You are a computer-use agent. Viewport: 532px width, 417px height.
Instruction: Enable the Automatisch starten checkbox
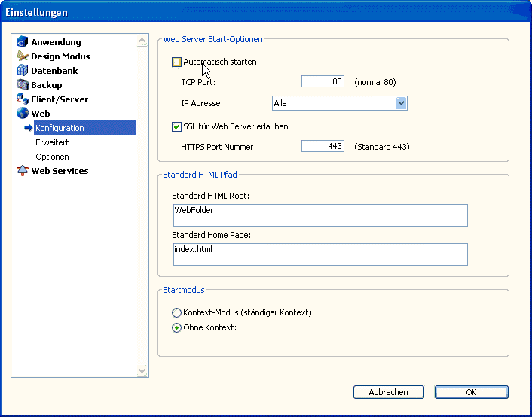pos(176,62)
